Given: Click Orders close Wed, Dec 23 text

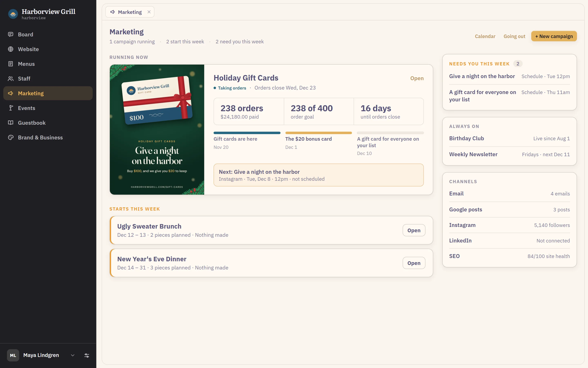Looking at the screenshot, I should (x=285, y=88).
